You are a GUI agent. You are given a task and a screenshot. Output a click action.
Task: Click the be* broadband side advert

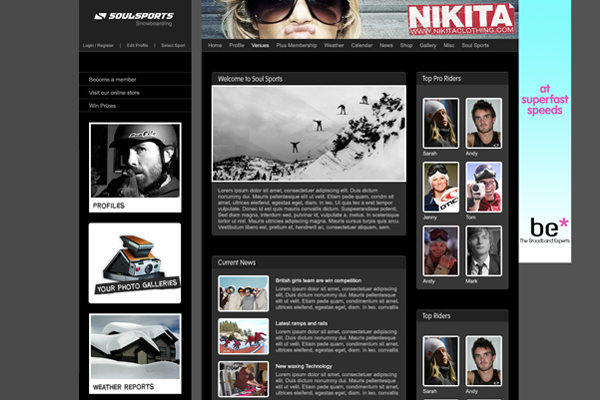pyautogui.click(x=545, y=131)
